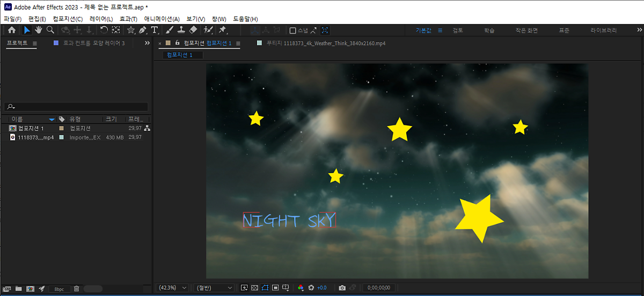Adjust the +0.0 exposure value

click(321, 288)
